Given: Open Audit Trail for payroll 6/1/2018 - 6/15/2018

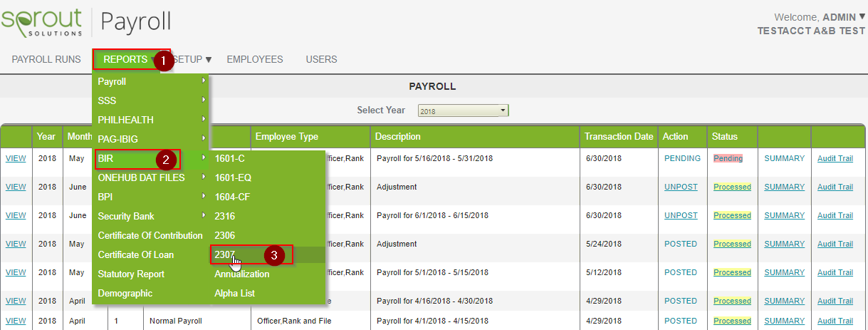Looking at the screenshot, I should (835, 215).
